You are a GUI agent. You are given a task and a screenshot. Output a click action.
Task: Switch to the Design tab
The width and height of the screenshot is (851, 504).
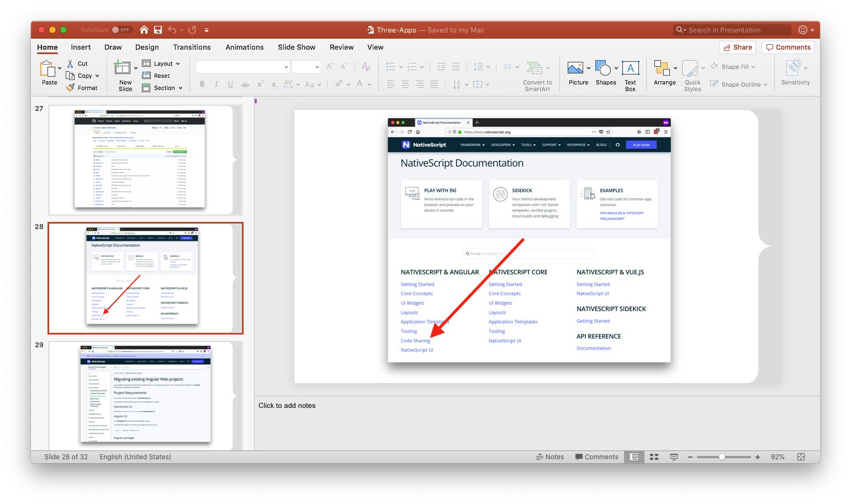pos(147,47)
